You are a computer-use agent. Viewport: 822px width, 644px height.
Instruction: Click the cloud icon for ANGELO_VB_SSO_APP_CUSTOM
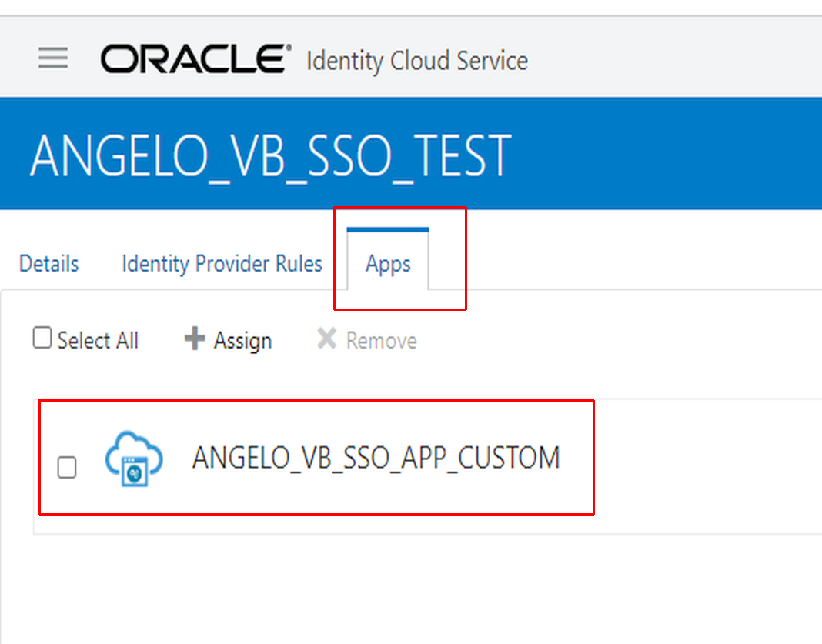pos(134,459)
